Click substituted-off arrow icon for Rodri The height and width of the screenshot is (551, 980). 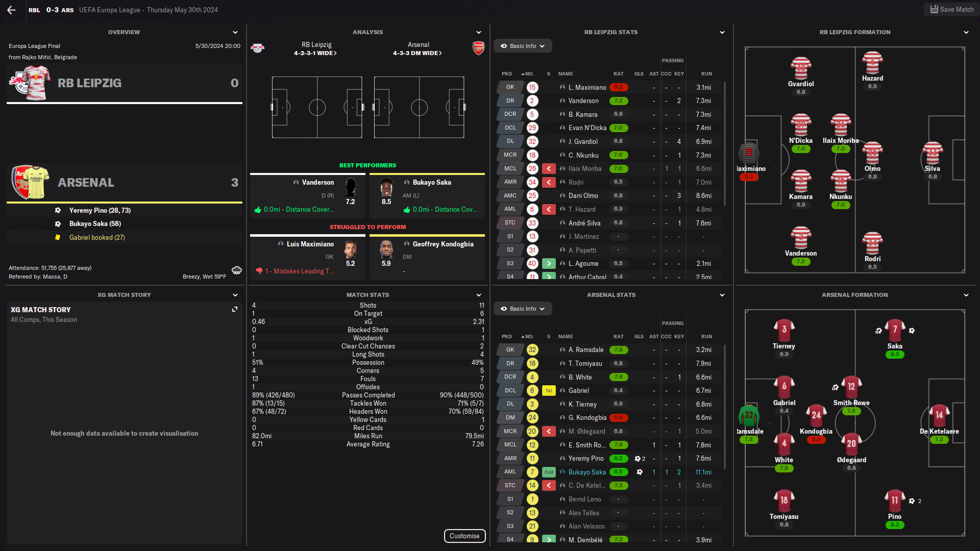[549, 182]
